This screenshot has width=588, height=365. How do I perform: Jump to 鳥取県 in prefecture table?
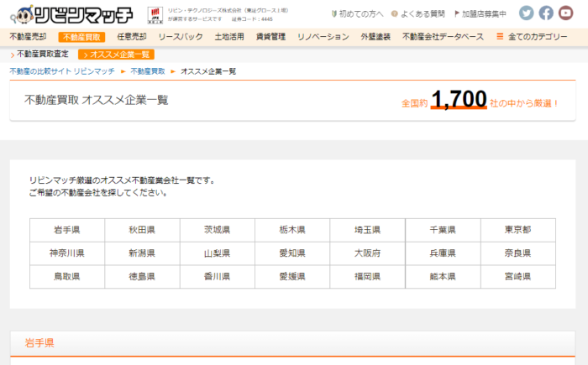point(67,277)
